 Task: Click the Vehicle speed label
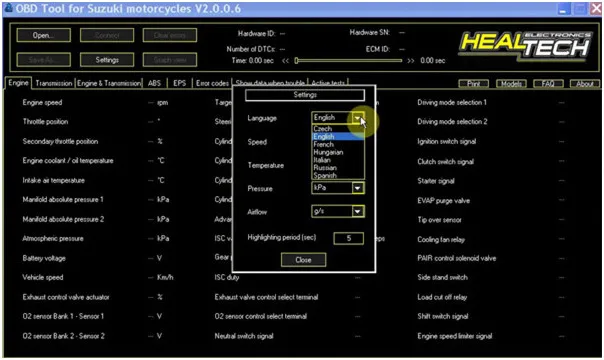point(43,277)
